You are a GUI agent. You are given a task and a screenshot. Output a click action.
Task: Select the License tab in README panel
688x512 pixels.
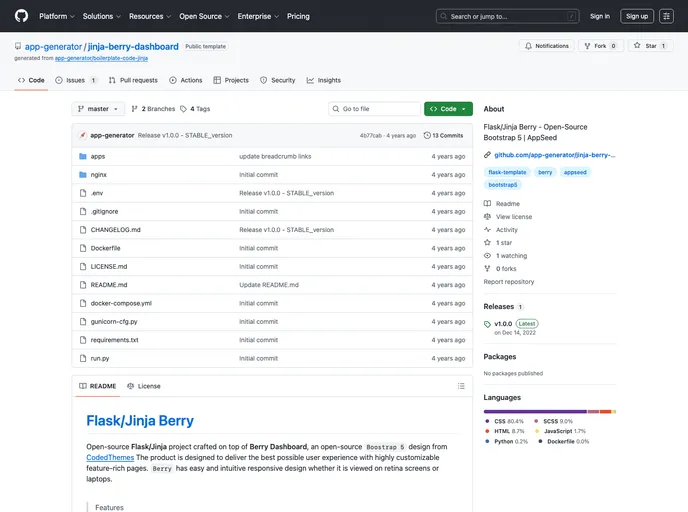(x=144, y=386)
